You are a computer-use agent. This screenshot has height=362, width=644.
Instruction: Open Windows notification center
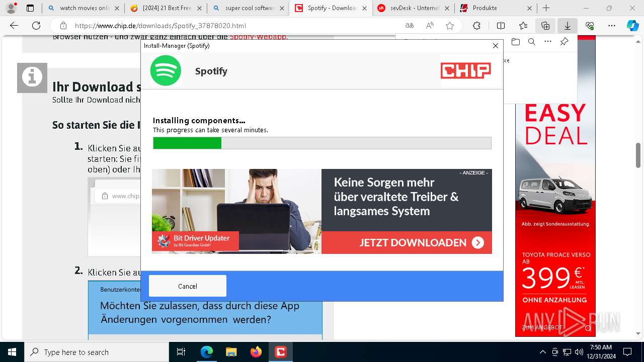tap(627, 352)
